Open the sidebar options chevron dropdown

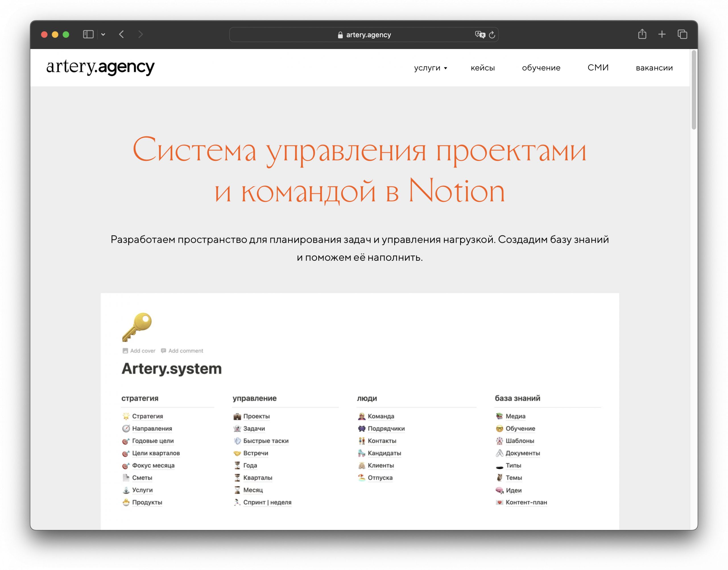click(103, 34)
